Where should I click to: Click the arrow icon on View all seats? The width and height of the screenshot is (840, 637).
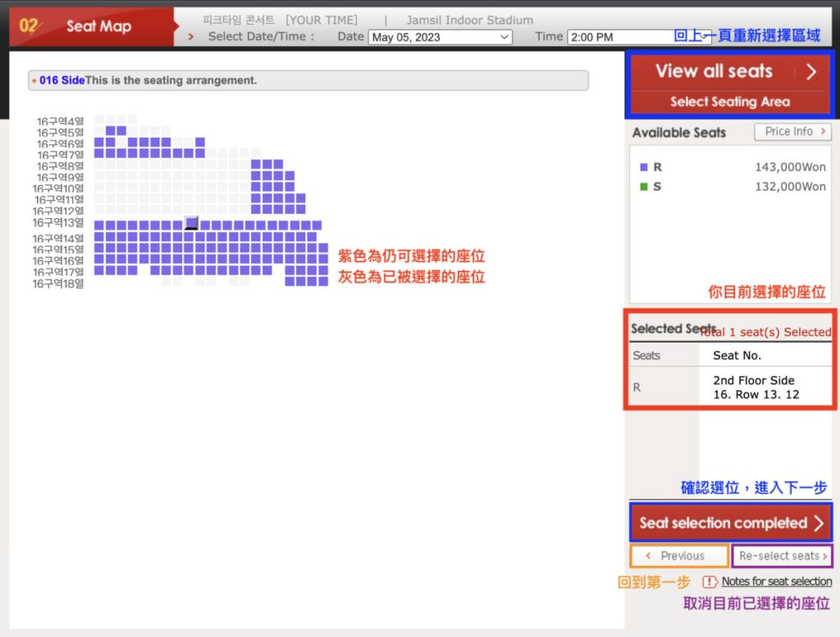[x=811, y=71]
